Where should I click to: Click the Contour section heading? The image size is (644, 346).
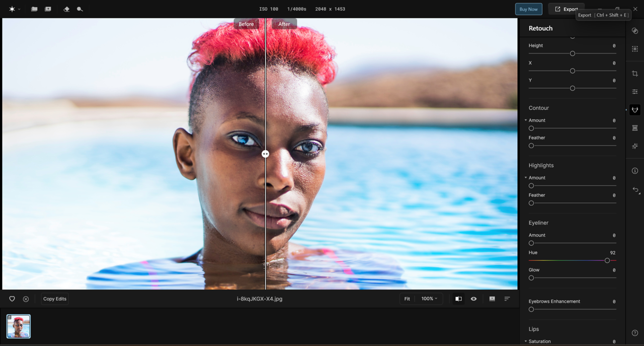tap(539, 108)
